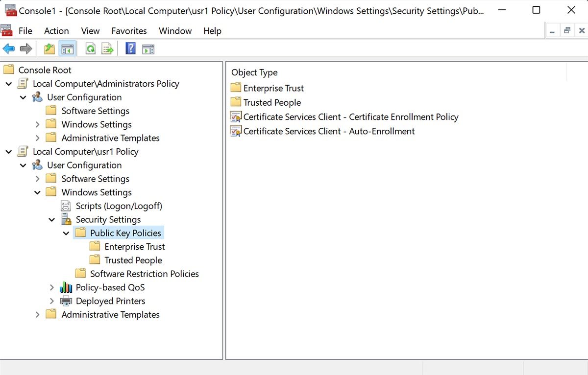The width and height of the screenshot is (588, 375).
Task: Open the Favorites menu
Action: click(129, 31)
